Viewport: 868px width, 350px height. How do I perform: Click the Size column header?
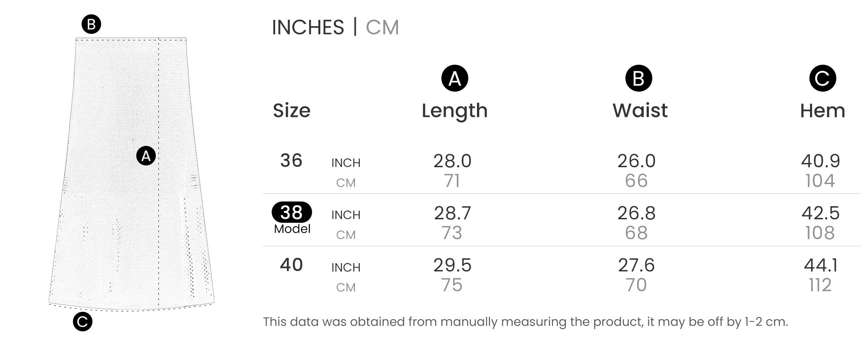click(x=292, y=111)
